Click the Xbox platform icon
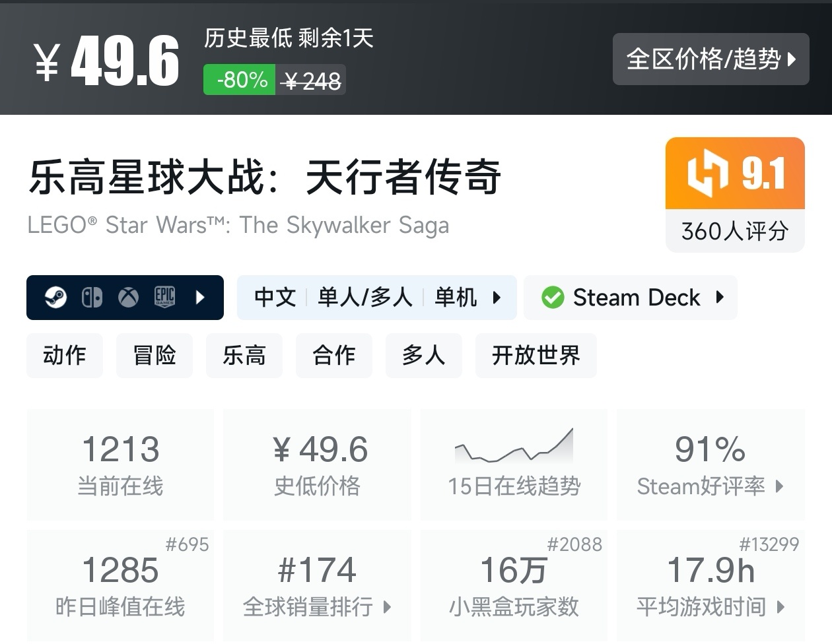 pyautogui.click(x=128, y=298)
